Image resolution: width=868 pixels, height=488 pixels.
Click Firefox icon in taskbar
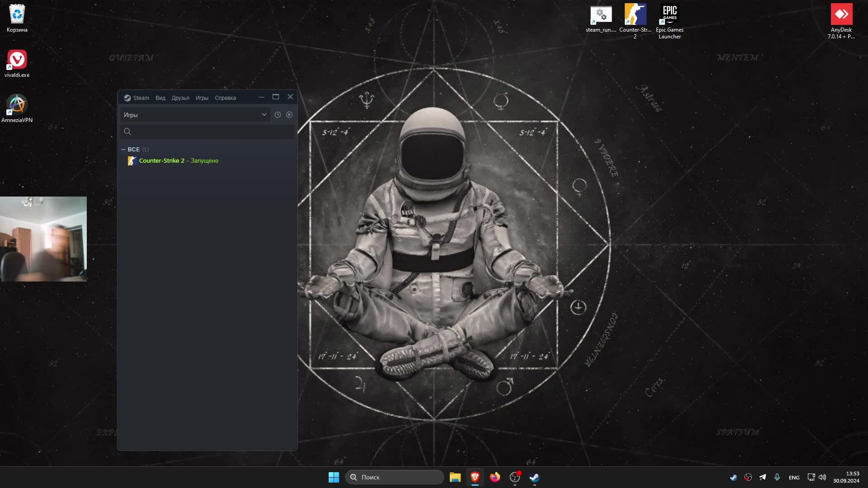[x=495, y=477]
